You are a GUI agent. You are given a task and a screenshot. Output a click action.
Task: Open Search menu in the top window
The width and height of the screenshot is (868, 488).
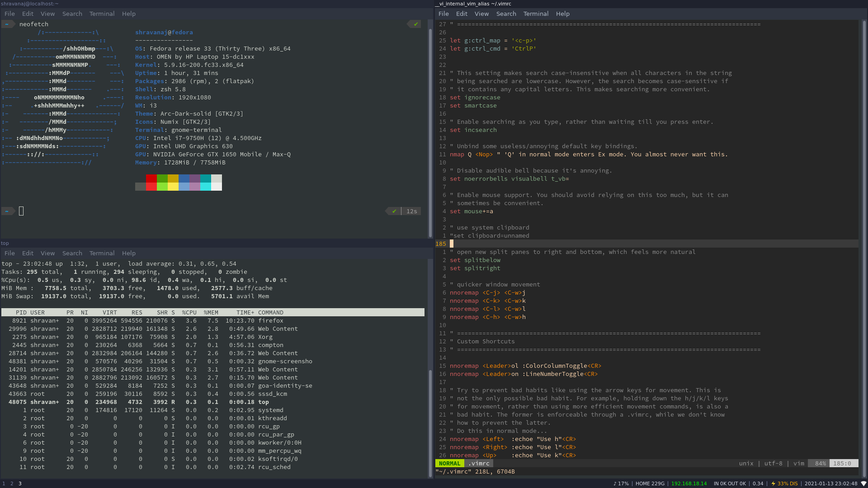pyautogui.click(x=72, y=253)
